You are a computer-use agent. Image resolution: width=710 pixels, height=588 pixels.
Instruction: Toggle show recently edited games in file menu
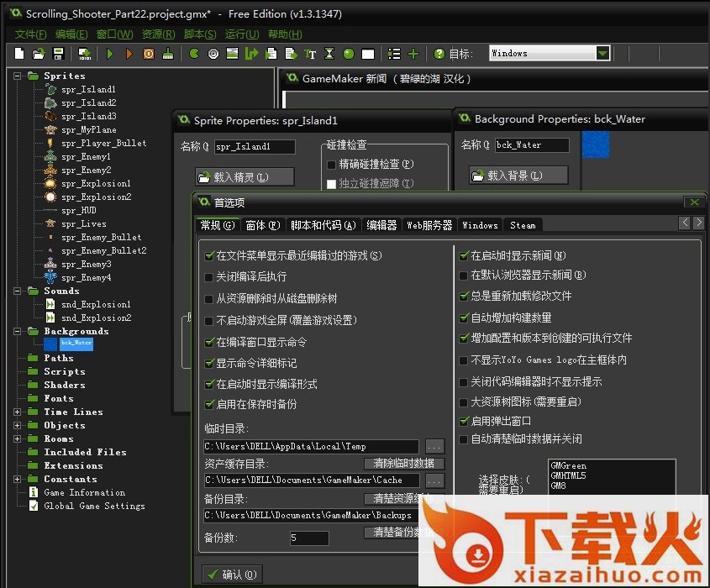click(x=208, y=256)
